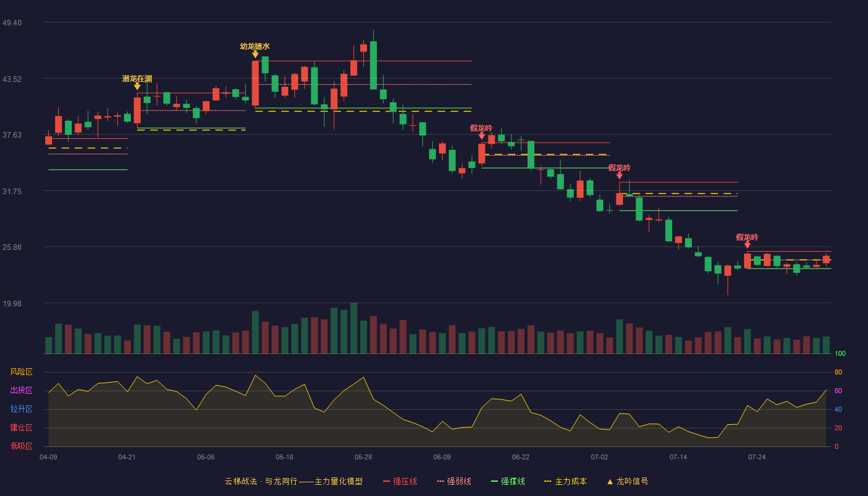Click the 31.75 price axis label

[12, 192]
